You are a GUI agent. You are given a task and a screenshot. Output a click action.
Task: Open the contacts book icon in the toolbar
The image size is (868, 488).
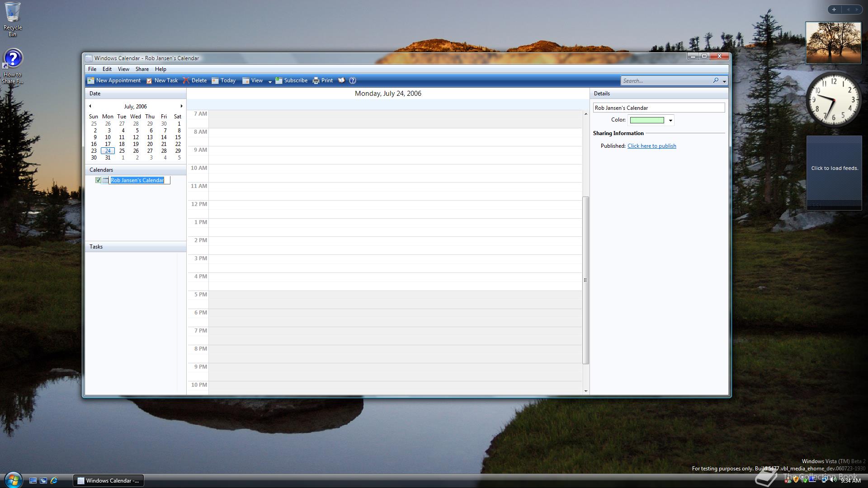point(341,80)
